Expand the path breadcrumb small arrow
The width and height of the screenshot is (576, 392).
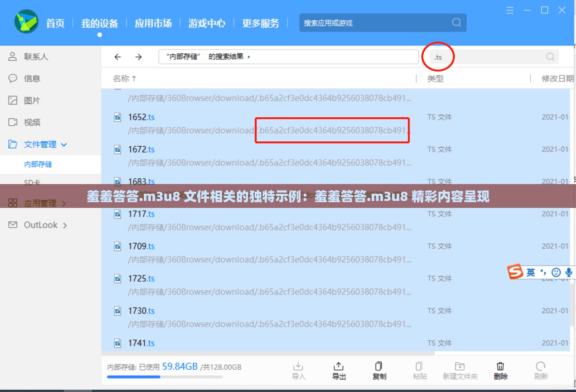coord(249,57)
